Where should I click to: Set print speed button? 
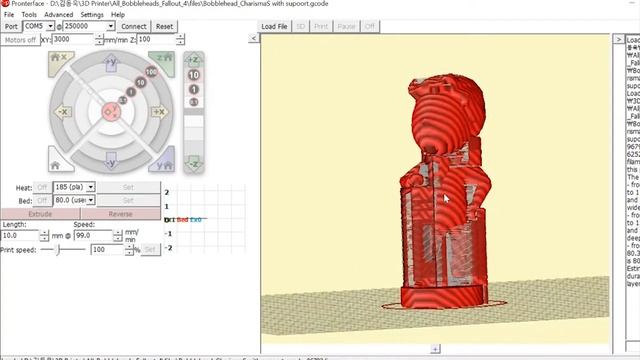click(x=150, y=249)
